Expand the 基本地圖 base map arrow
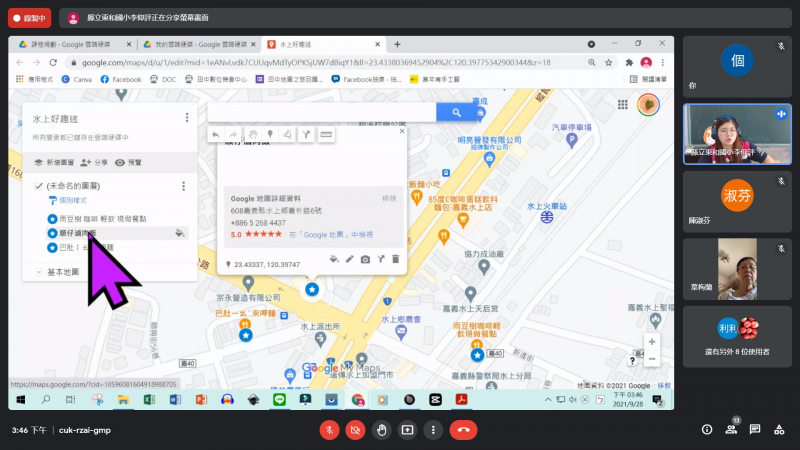Image resolution: width=800 pixels, height=450 pixels. point(39,272)
